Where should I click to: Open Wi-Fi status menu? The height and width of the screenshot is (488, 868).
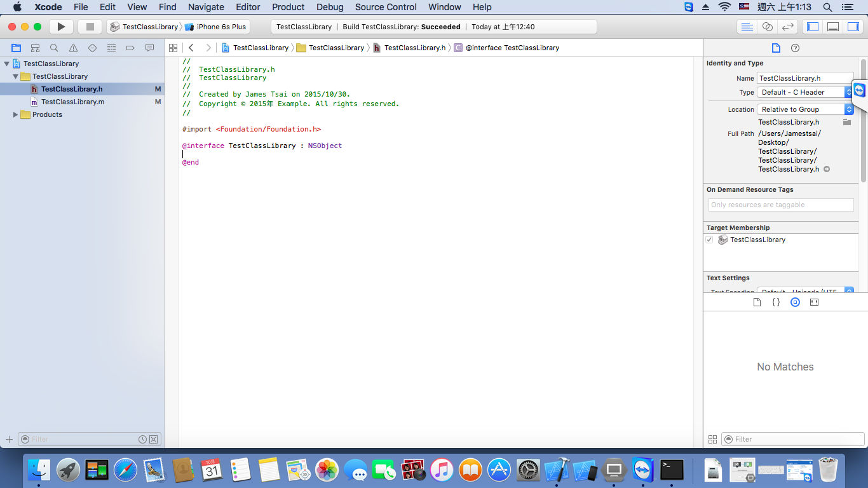[724, 7]
